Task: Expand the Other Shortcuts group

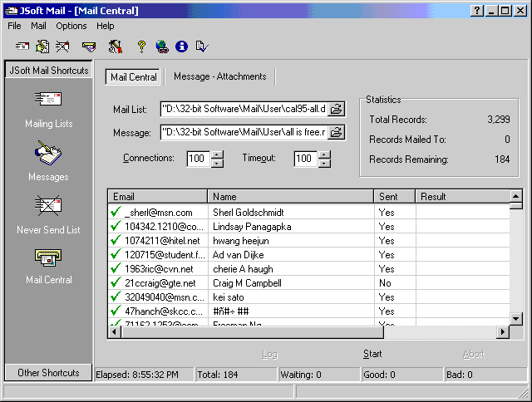Action: [x=48, y=372]
